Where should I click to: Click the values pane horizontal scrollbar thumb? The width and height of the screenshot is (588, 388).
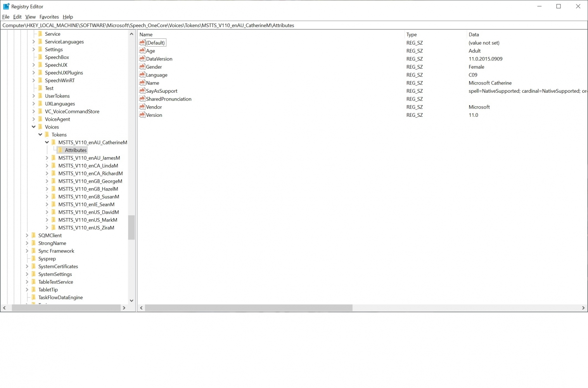pyautogui.click(x=249, y=308)
